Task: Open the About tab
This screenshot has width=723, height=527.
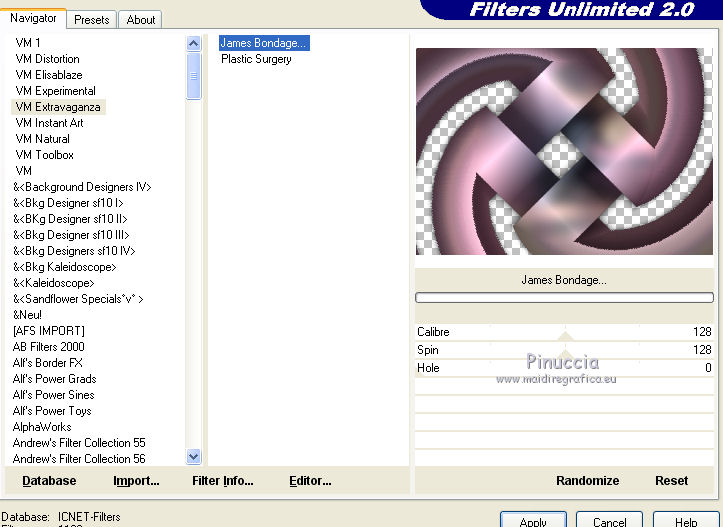Action: (140, 20)
